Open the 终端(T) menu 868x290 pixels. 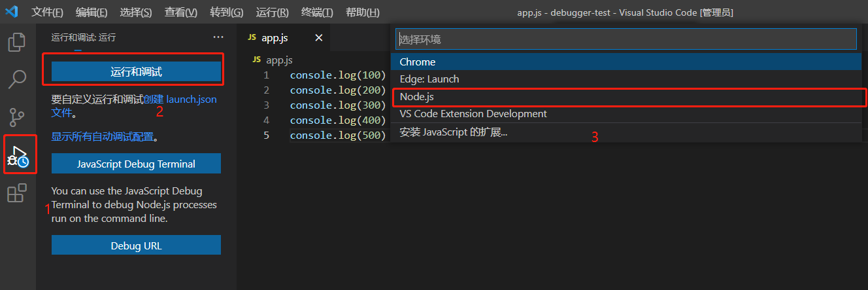[317, 12]
